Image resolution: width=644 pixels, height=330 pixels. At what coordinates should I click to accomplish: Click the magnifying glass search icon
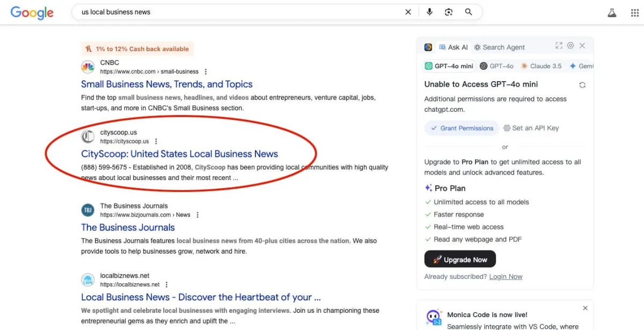coord(469,12)
